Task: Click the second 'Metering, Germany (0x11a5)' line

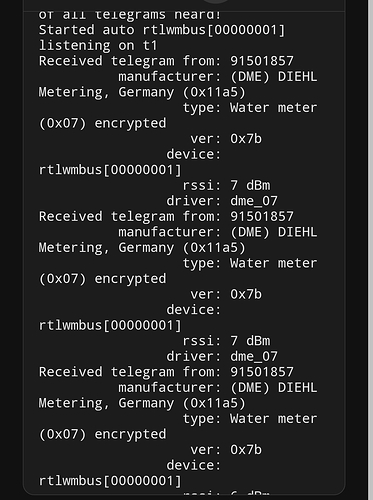Action: [x=142, y=248]
